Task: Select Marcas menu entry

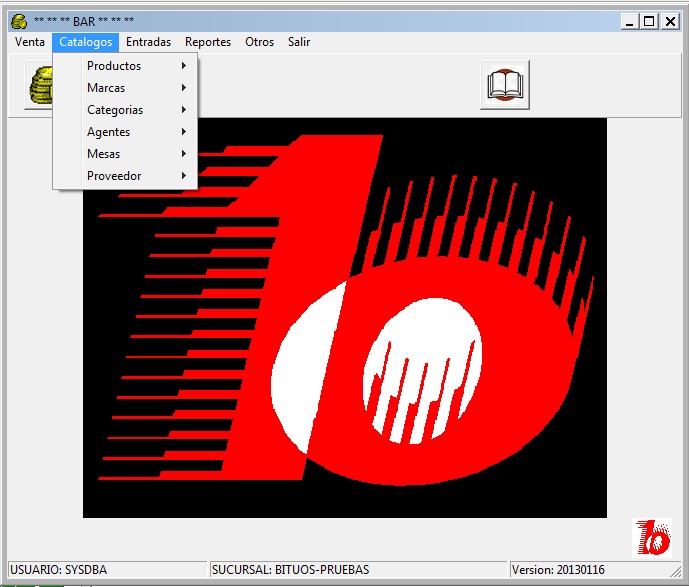Action: [125, 88]
